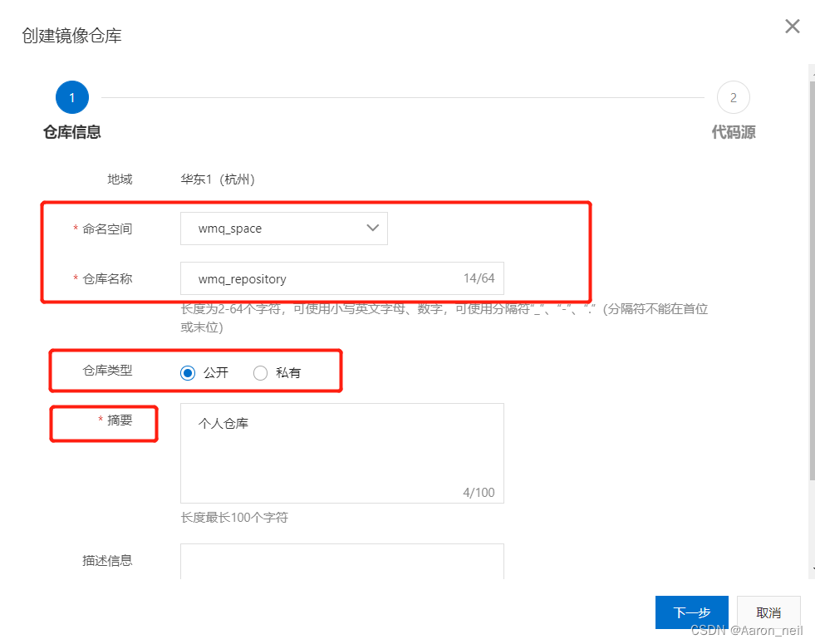Click the 长度最长100个字符 hint text
This screenshot has width=815, height=644.
(234, 518)
